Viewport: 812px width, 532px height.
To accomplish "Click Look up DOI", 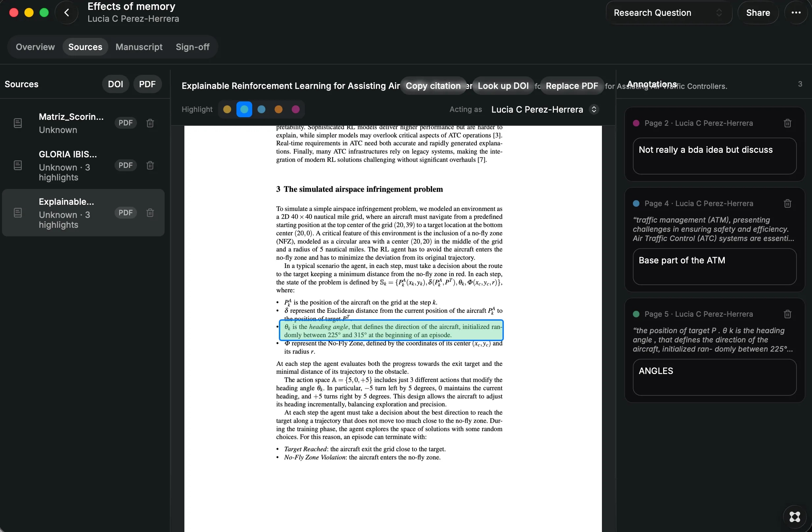I will (x=503, y=86).
